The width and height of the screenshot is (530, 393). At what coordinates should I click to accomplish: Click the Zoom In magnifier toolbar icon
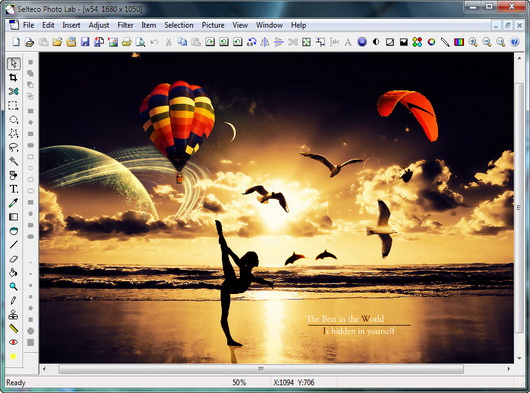473,42
